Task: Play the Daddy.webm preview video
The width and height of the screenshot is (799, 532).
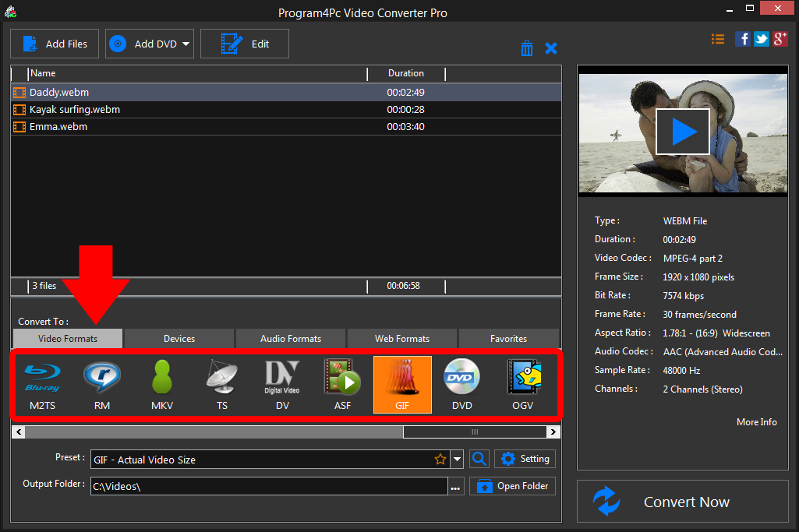Action: [x=682, y=131]
